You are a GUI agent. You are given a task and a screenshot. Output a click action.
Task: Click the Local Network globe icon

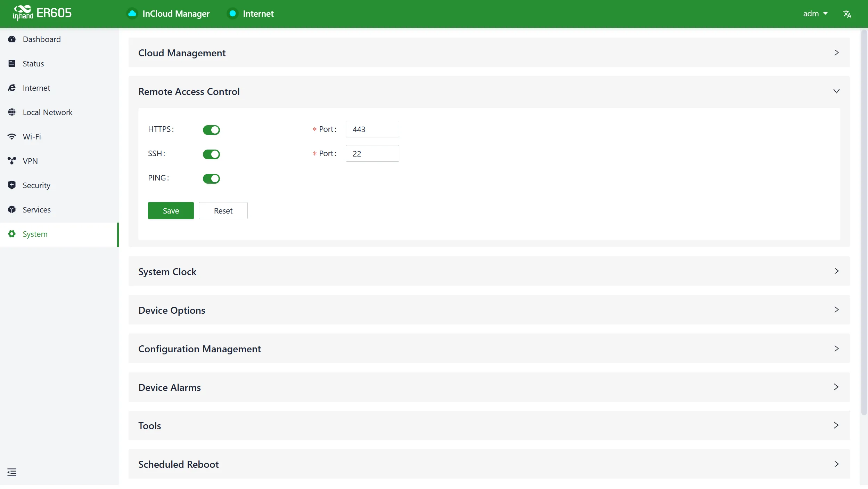click(x=12, y=112)
